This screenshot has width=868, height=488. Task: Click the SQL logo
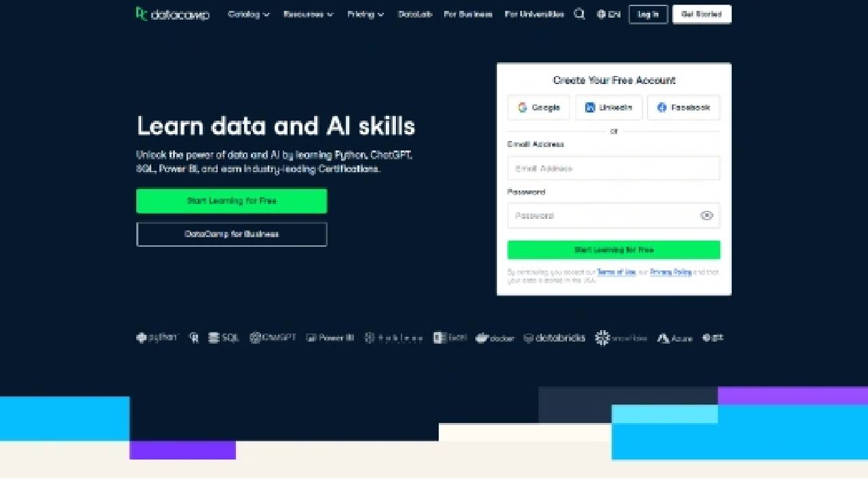[224, 338]
